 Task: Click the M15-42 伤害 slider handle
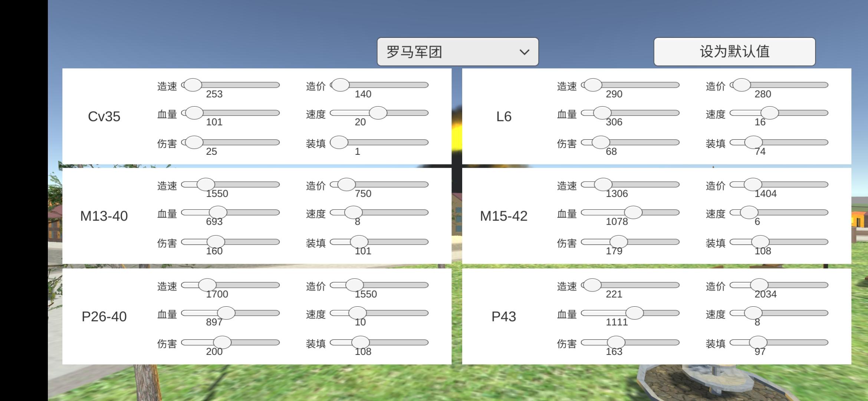click(619, 242)
